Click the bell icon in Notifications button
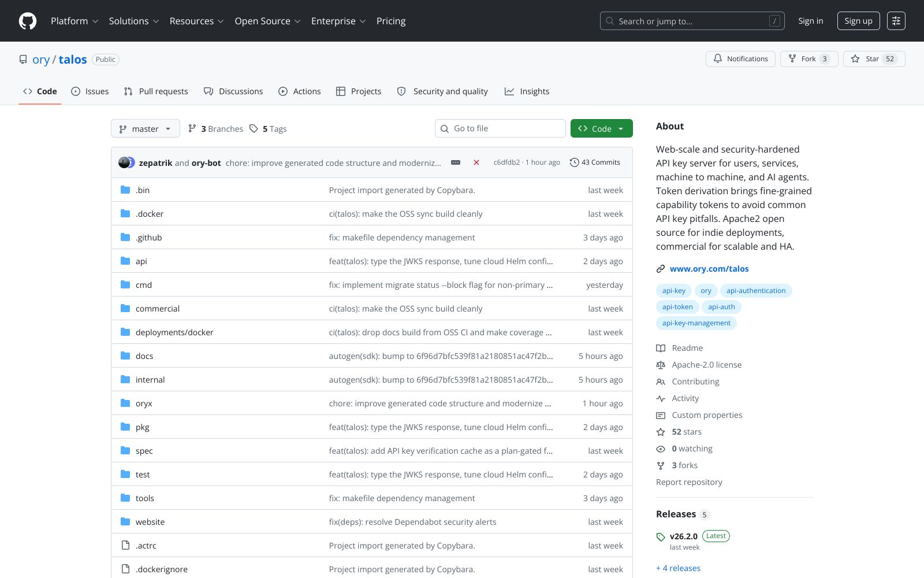This screenshot has width=924, height=578. [718, 59]
